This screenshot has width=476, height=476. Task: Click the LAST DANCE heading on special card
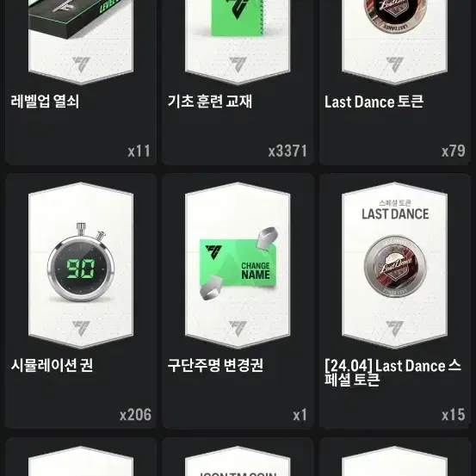(x=395, y=214)
